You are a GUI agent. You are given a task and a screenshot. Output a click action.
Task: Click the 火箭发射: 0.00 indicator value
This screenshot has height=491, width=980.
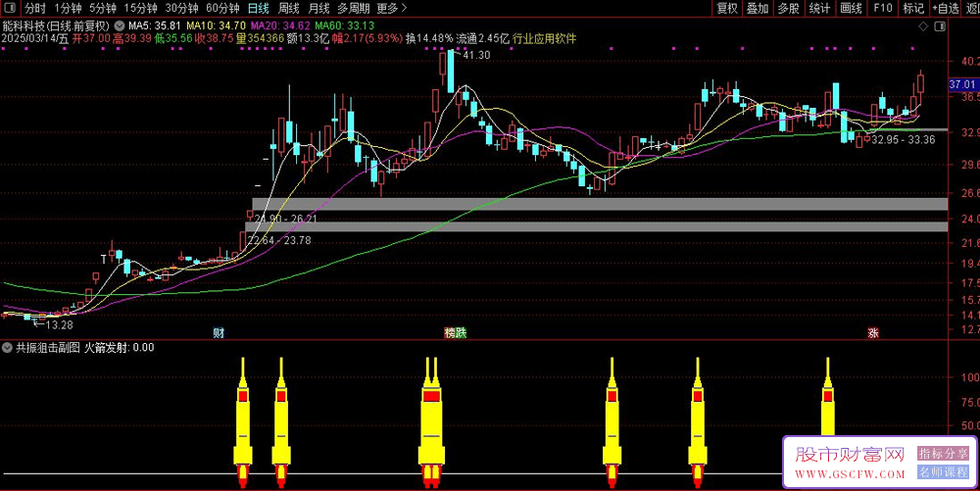pyautogui.click(x=119, y=347)
